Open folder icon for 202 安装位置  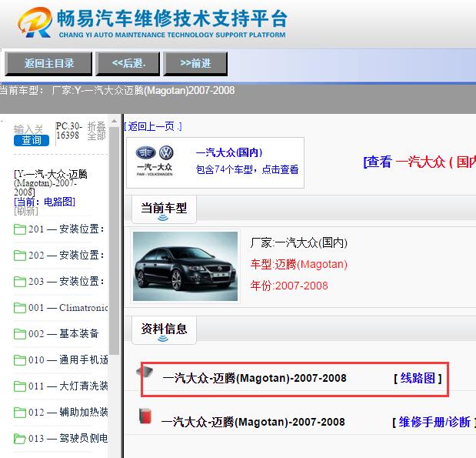tap(20, 256)
